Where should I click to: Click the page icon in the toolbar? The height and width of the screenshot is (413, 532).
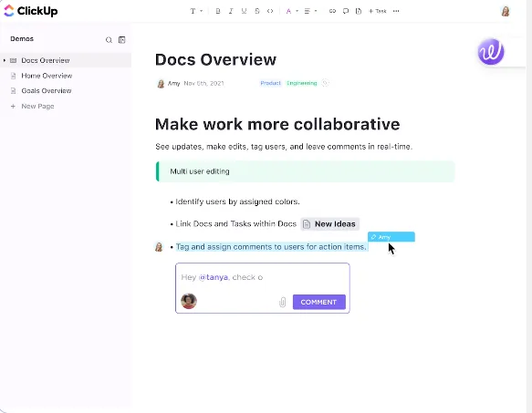pyautogui.click(x=359, y=11)
